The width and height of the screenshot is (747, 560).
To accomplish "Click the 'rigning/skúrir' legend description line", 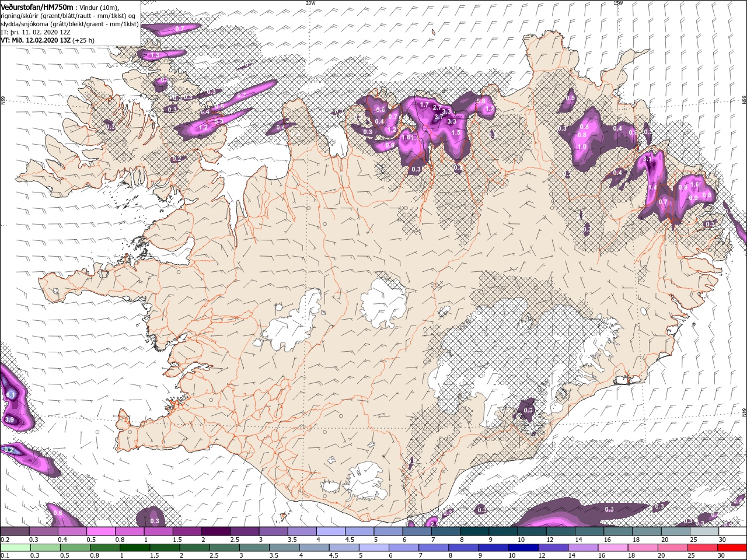I will coord(69,15).
